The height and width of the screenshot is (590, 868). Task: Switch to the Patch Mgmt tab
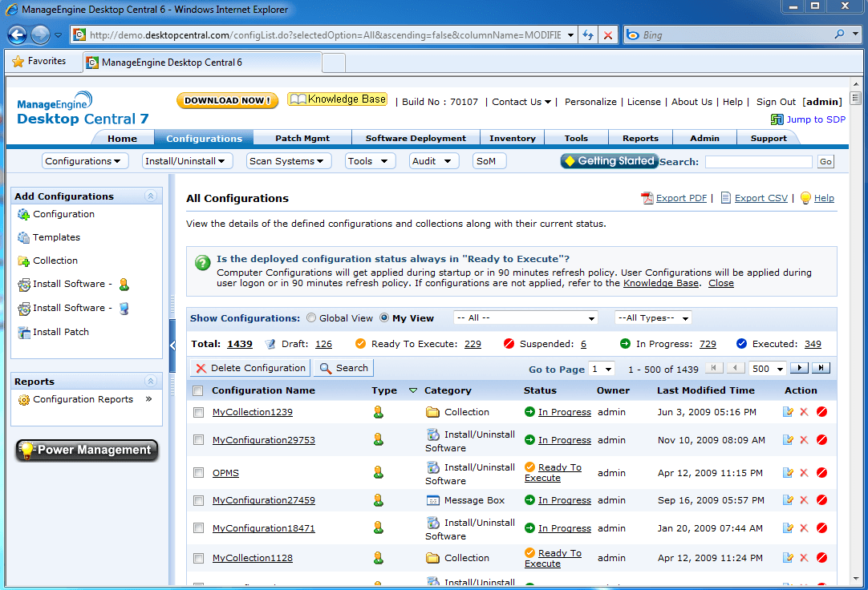click(302, 138)
